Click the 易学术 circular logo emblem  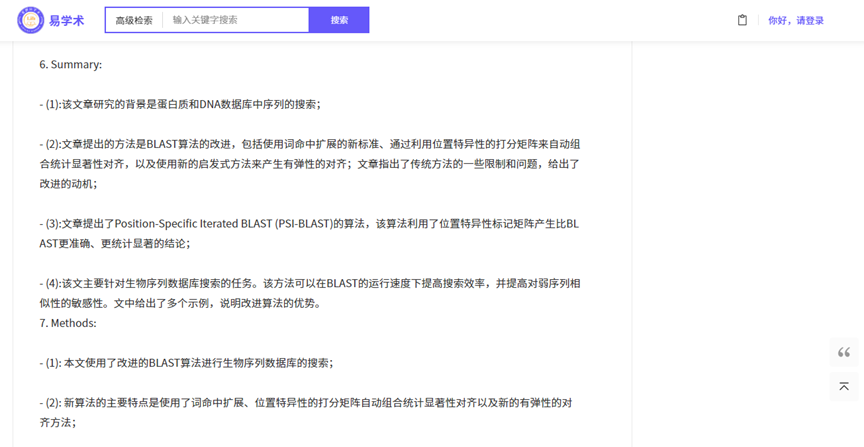pos(30,20)
